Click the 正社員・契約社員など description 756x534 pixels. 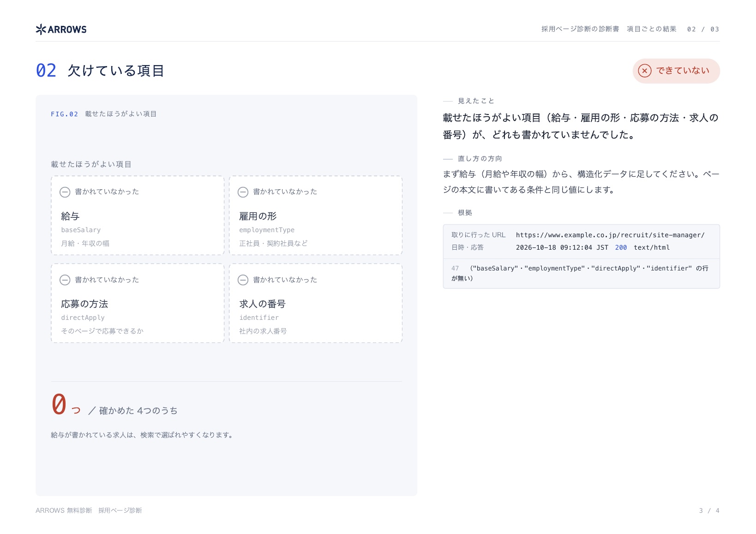pyautogui.click(x=273, y=243)
